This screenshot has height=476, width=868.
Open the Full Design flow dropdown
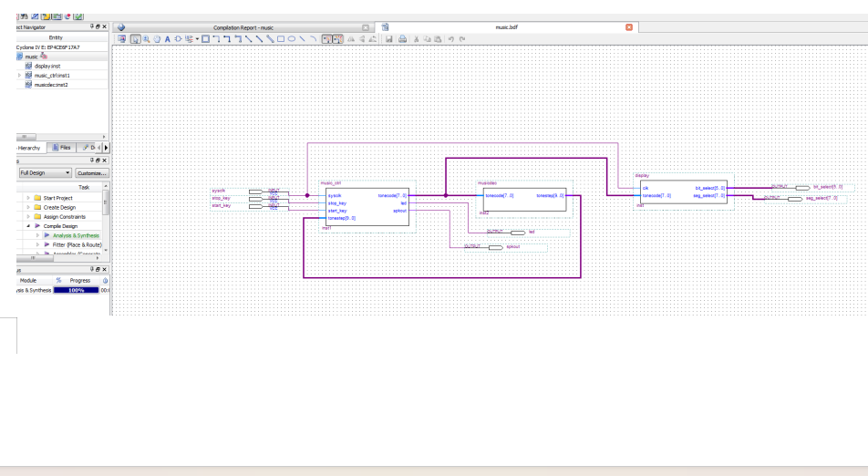45,172
